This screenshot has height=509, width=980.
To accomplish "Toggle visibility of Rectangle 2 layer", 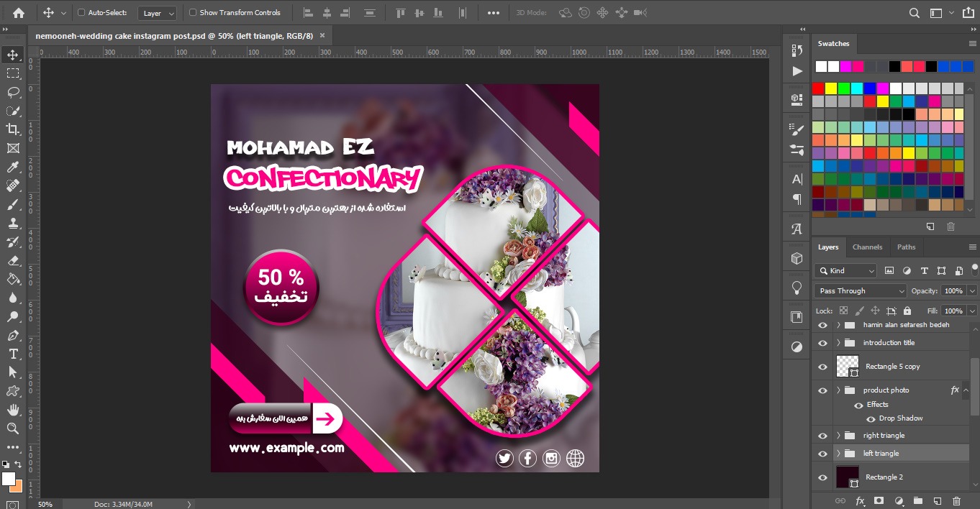I will click(822, 477).
